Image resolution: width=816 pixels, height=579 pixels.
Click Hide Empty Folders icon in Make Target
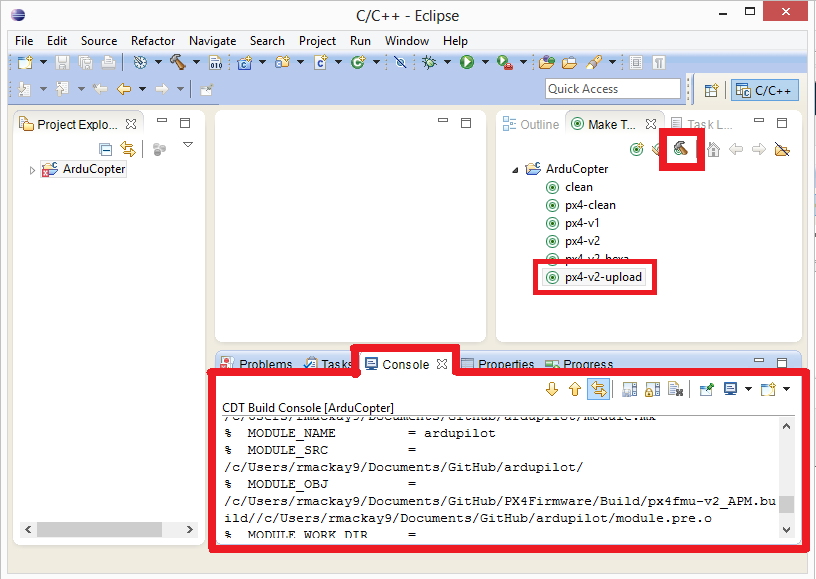(782, 150)
